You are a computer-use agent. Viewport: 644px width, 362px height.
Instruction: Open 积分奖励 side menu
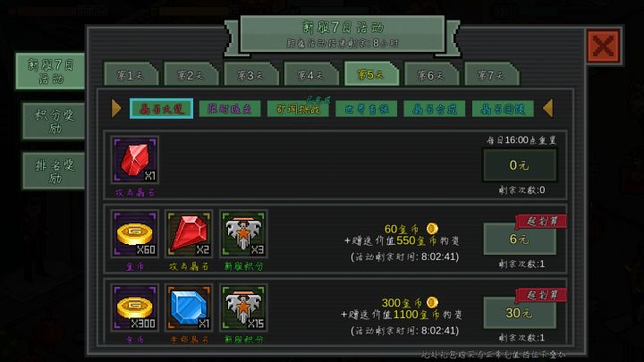click(54, 121)
